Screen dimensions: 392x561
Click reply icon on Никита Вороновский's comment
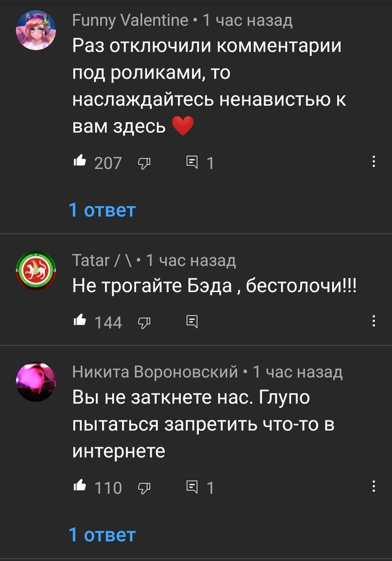click(x=192, y=487)
